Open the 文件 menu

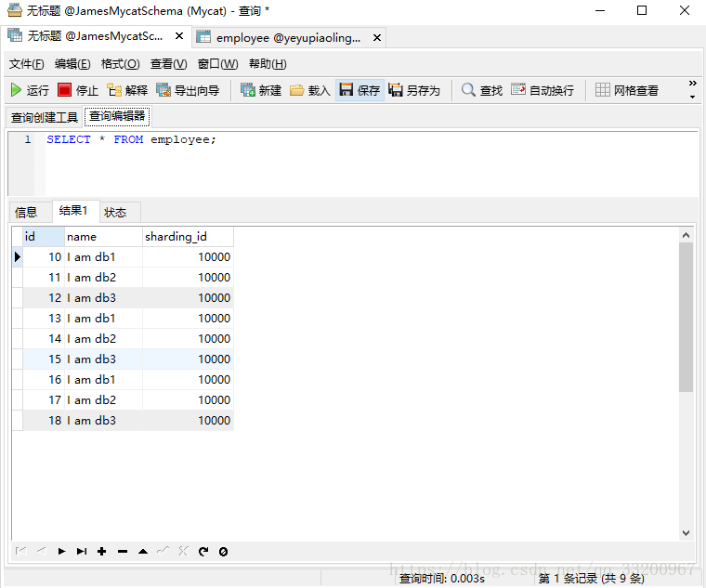(26, 64)
